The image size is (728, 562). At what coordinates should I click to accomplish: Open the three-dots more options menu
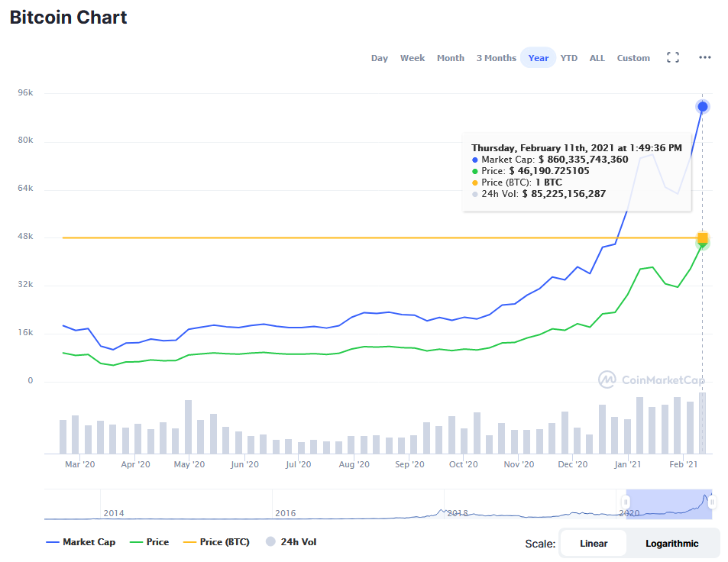[x=704, y=58]
